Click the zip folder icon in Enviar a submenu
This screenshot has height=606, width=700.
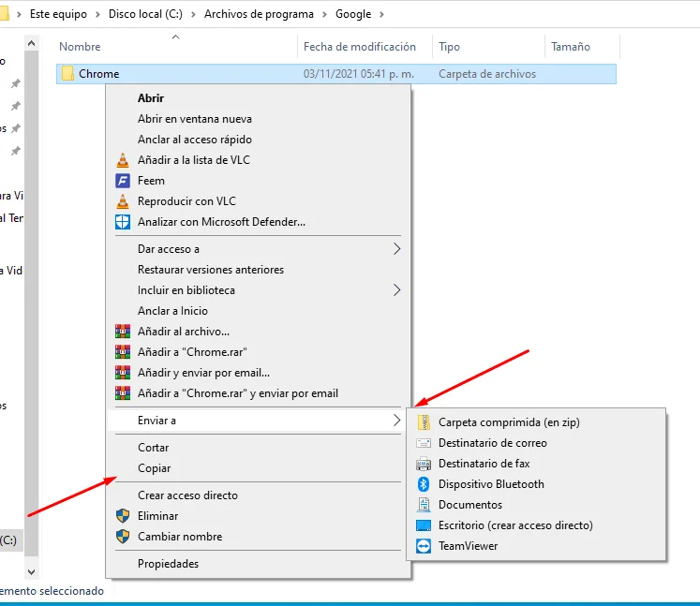pos(424,422)
